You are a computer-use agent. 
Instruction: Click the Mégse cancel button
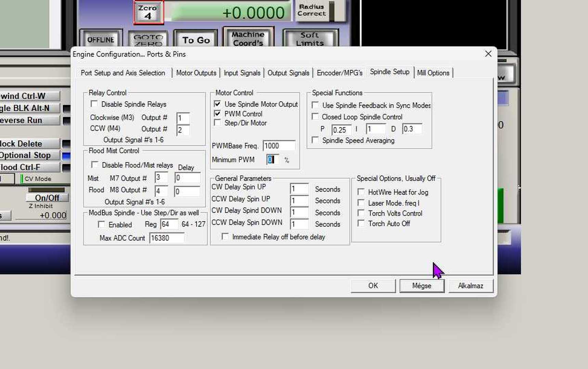pos(422,286)
